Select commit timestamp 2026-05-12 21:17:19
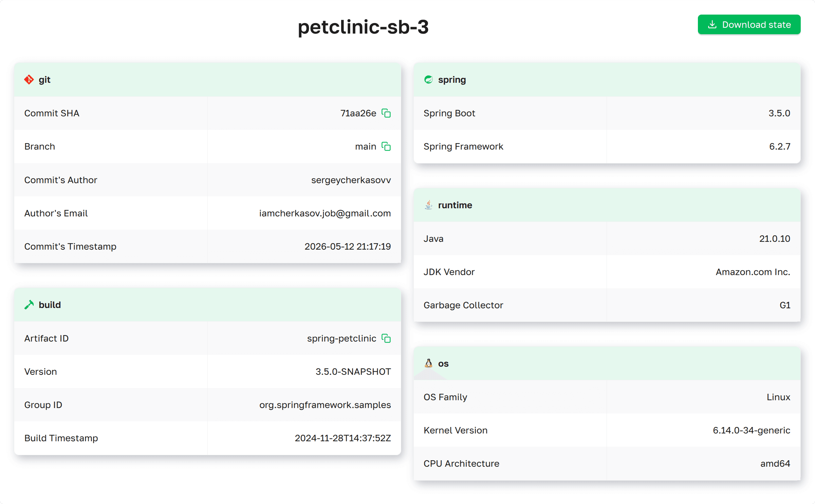The image size is (815, 504). 348,247
